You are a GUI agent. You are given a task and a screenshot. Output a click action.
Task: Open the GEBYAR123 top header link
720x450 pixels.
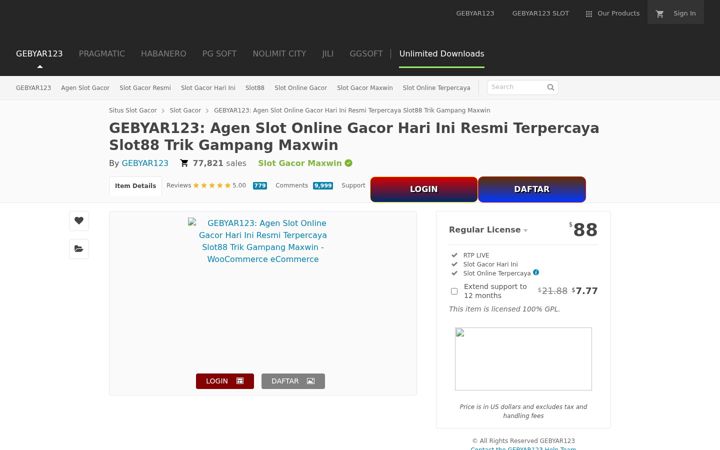tap(475, 14)
